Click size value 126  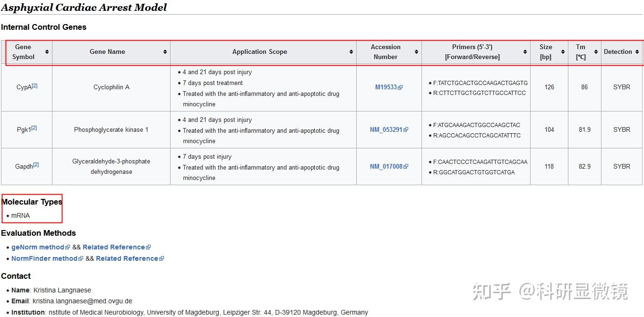549,87
